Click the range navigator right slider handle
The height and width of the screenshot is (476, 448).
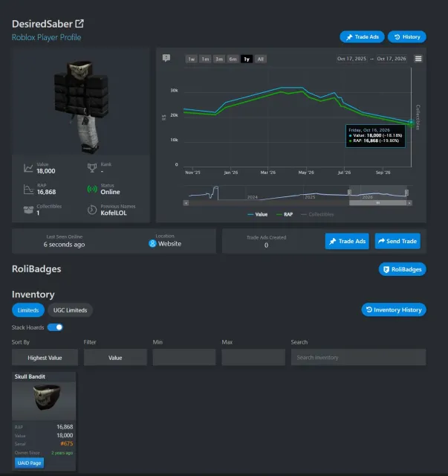point(406,193)
